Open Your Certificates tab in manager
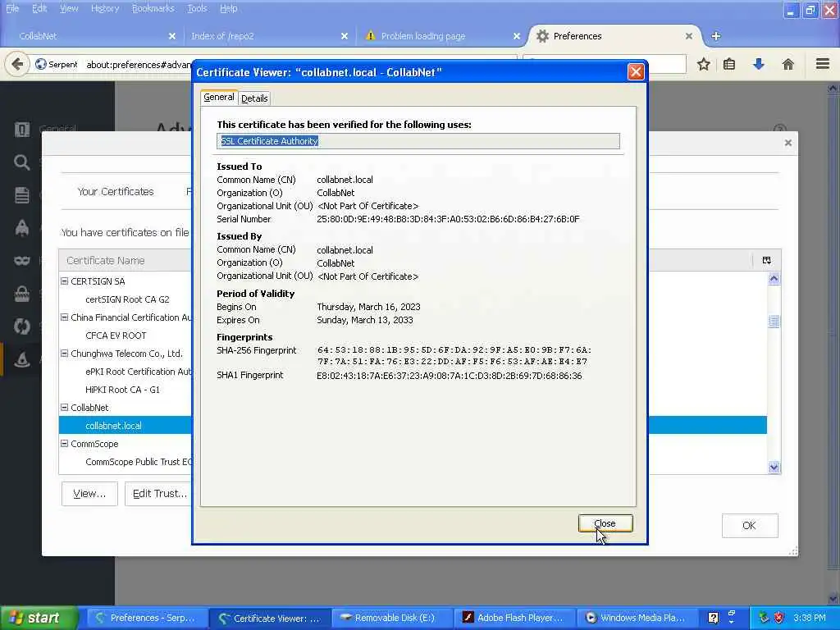This screenshot has width=840, height=630. pyautogui.click(x=116, y=192)
